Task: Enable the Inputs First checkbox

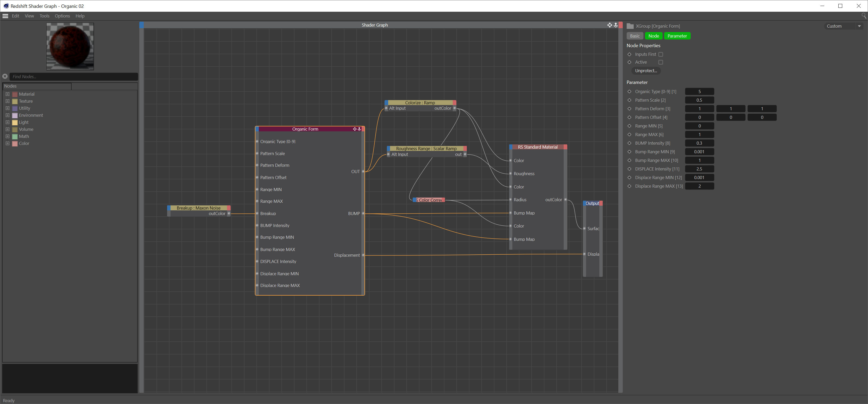Action: point(661,54)
